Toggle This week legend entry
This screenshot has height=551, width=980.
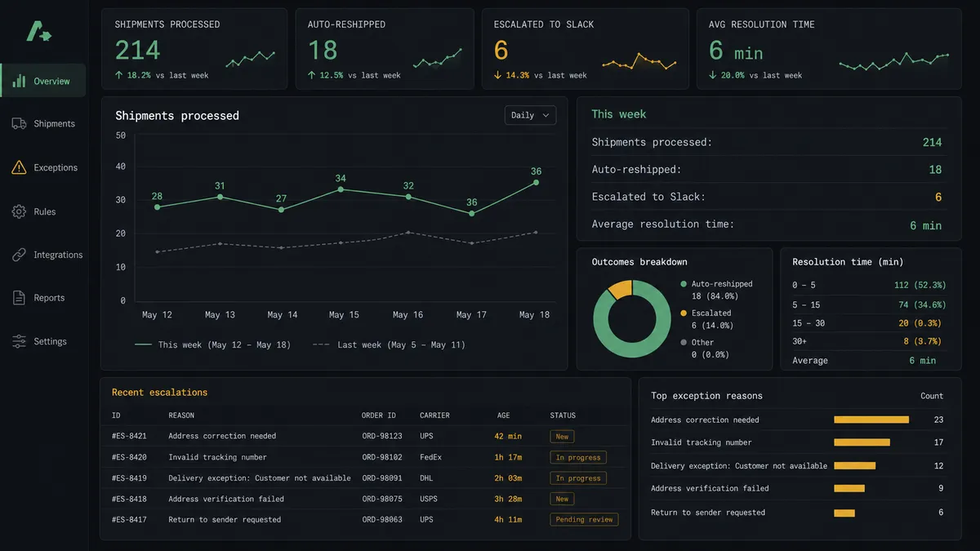click(213, 344)
